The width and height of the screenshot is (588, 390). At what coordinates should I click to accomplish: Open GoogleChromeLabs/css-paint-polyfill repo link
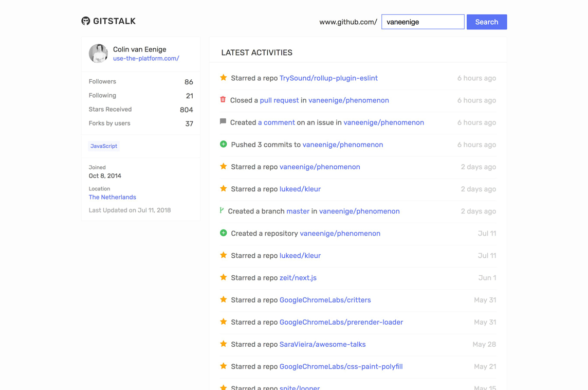pos(341,366)
